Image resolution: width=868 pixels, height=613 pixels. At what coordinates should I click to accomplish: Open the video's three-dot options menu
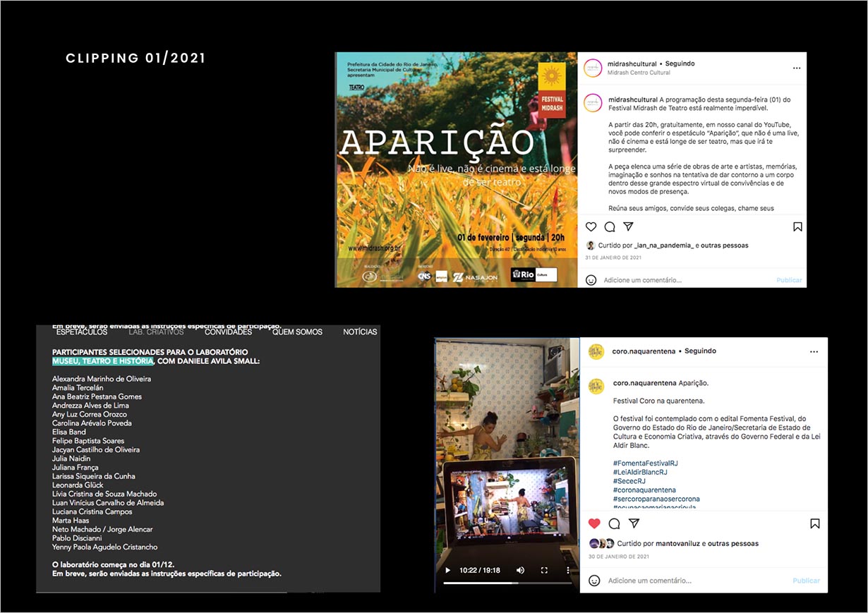[568, 570]
